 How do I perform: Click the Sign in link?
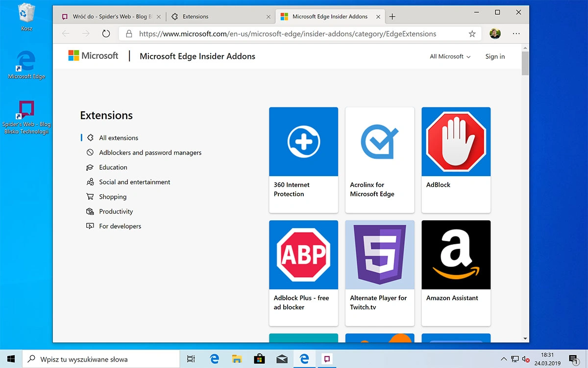click(495, 56)
